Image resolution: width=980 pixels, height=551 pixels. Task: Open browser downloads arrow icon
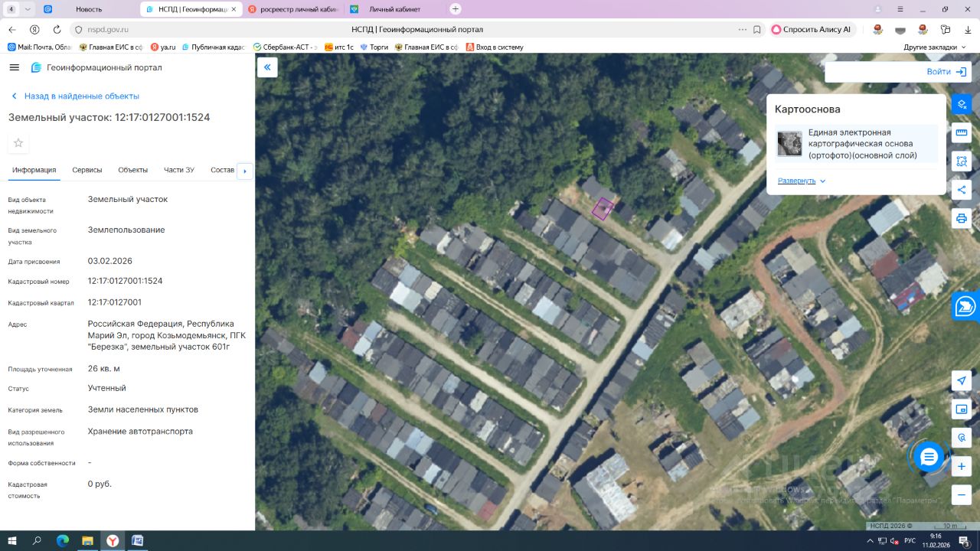tap(968, 29)
